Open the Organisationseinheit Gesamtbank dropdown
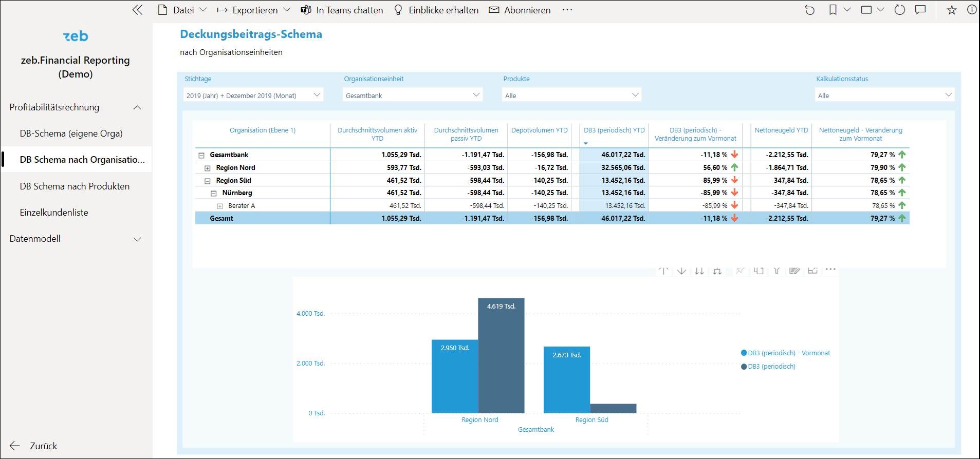Viewport: 980px width, 459px height. coord(412,95)
